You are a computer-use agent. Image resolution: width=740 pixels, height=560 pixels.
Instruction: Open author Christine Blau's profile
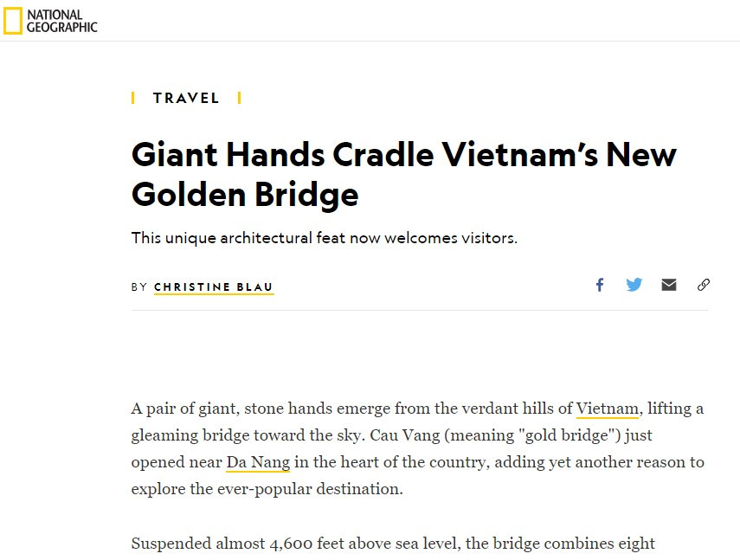[x=214, y=286]
